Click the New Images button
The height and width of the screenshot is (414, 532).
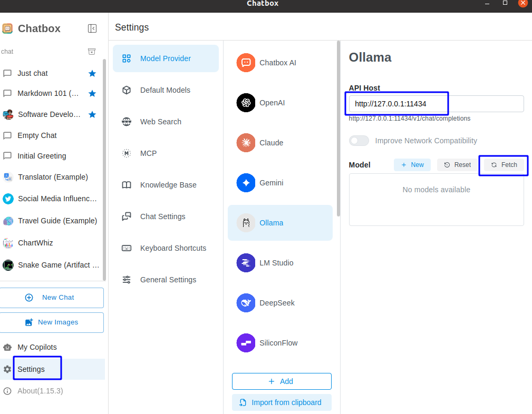[52, 322]
